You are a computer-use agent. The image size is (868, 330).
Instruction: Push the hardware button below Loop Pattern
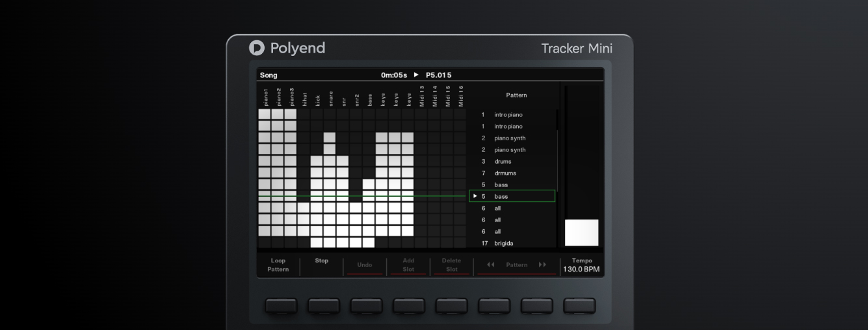281,306
